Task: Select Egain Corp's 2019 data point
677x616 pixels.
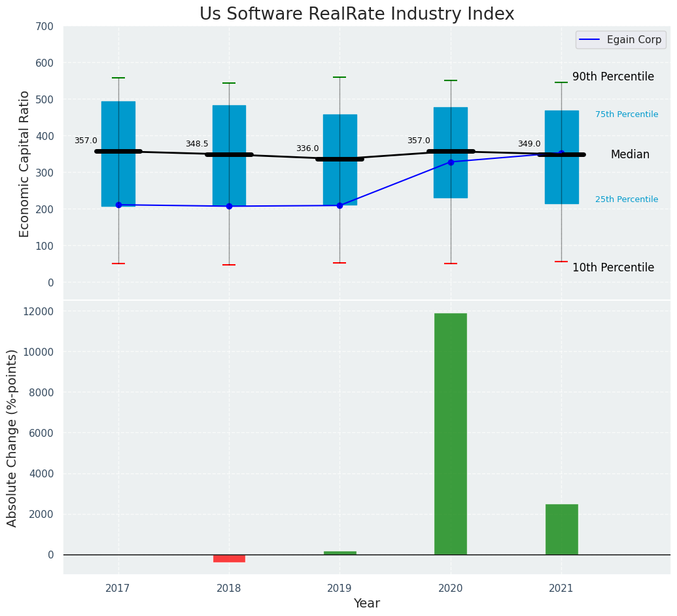Action: [339, 205]
